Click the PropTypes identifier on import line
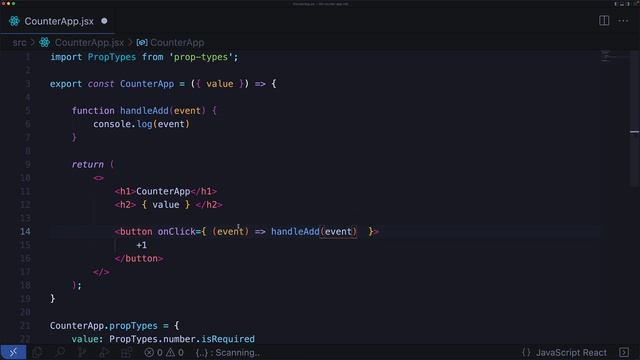Image resolution: width=640 pixels, height=360 pixels. tap(112, 57)
